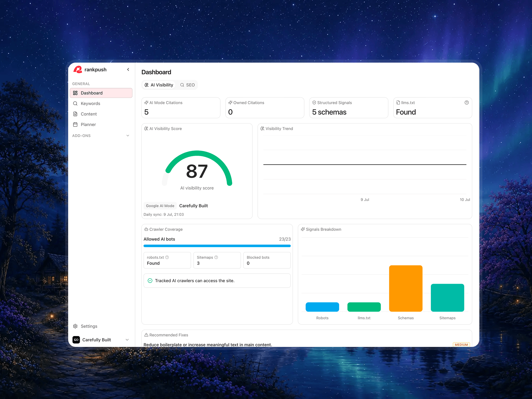Click the Blocked bots tile

pyautogui.click(x=267, y=260)
